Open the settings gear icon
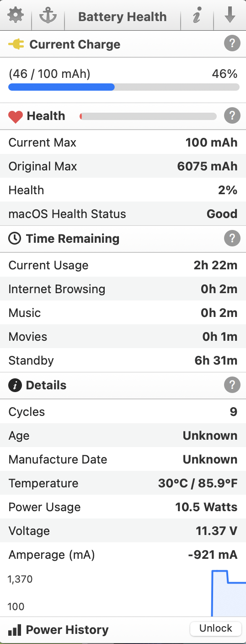Image resolution: width=246 pixels, height=644 pixels. tap(16, 16)
